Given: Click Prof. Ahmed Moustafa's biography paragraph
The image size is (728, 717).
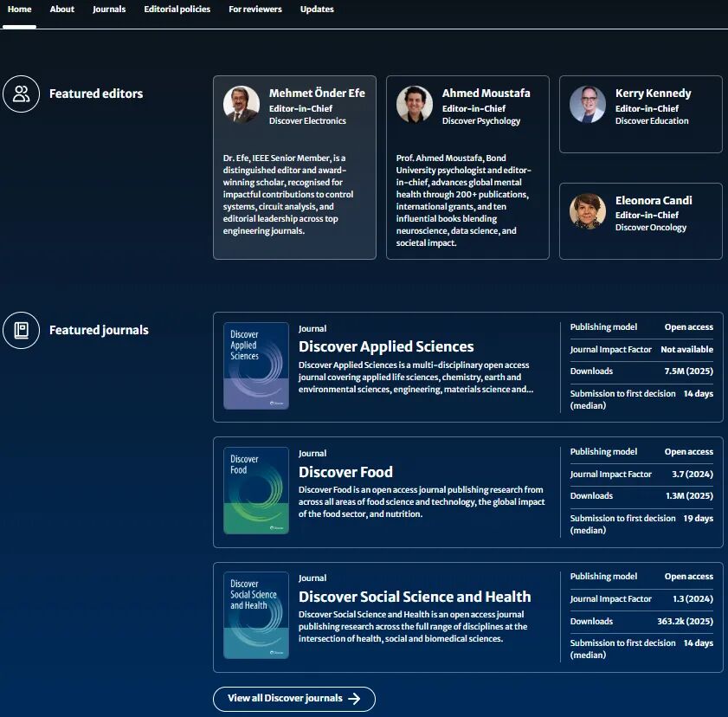Looking at the screenshot, I should pyautogui.click(x=464, y=201).
